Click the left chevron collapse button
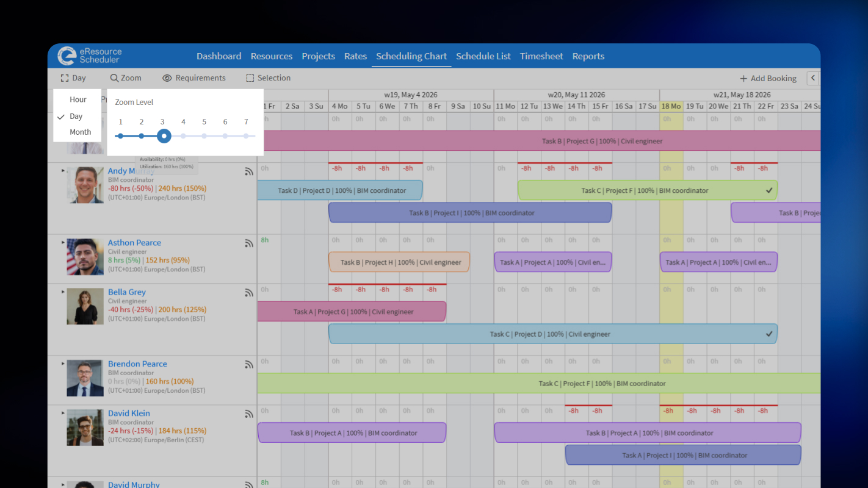The image size is (868, 488). pos(813,78)
